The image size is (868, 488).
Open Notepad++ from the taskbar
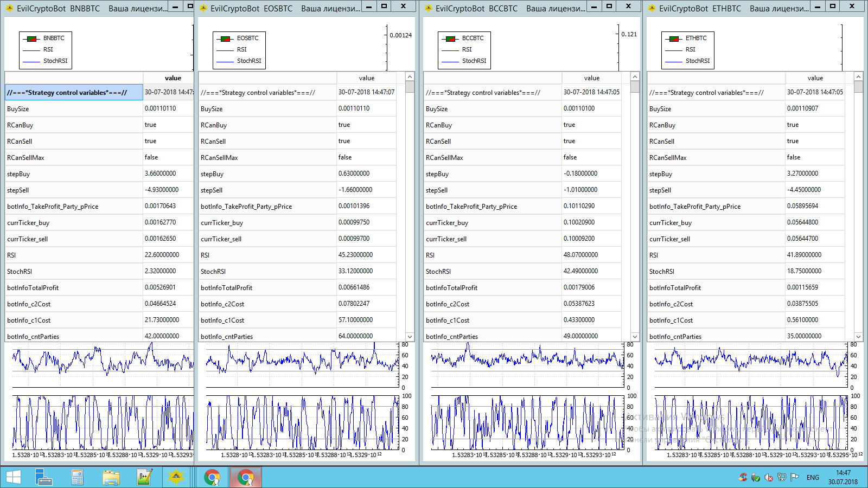click(144, 477)
